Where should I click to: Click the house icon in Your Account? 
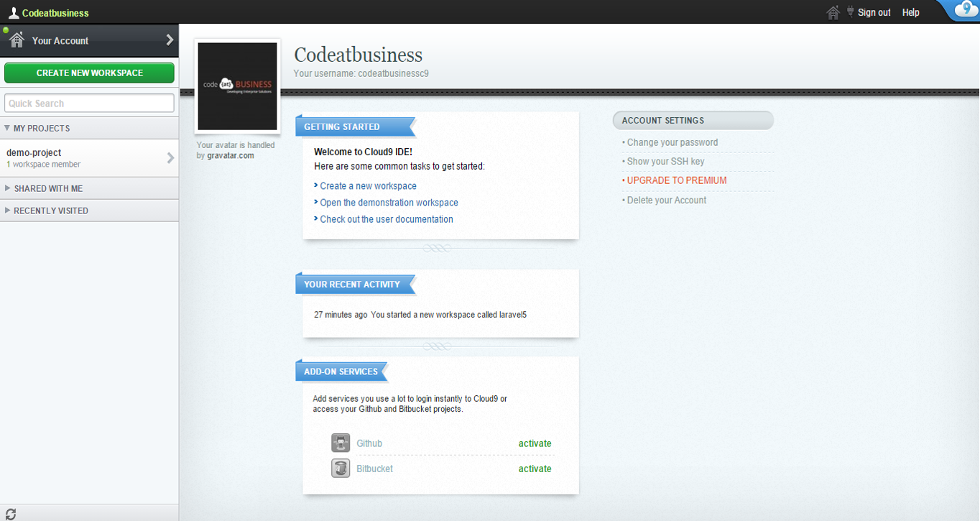pos(17,40)
